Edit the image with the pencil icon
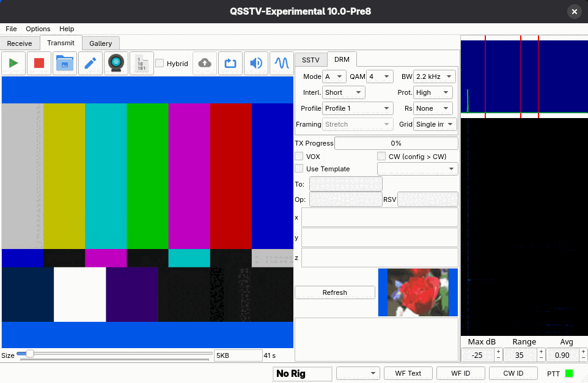The image size is (588, 383). [90, 63]
